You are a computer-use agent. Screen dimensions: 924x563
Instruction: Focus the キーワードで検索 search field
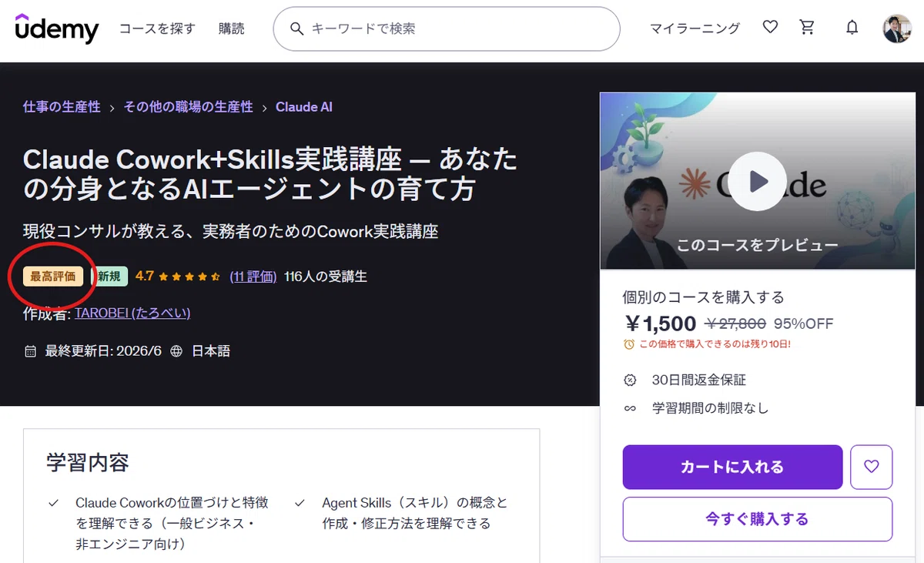click(x=447, y=29)
